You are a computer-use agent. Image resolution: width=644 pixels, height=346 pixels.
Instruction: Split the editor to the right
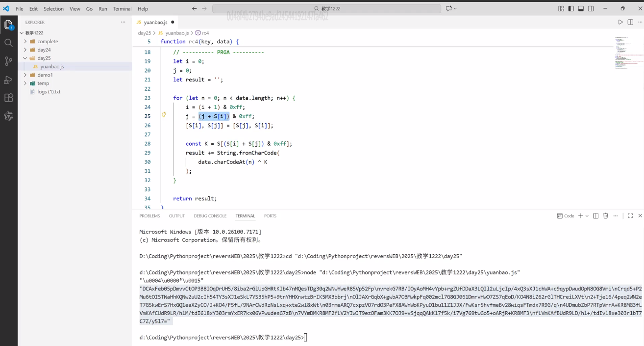630,22
